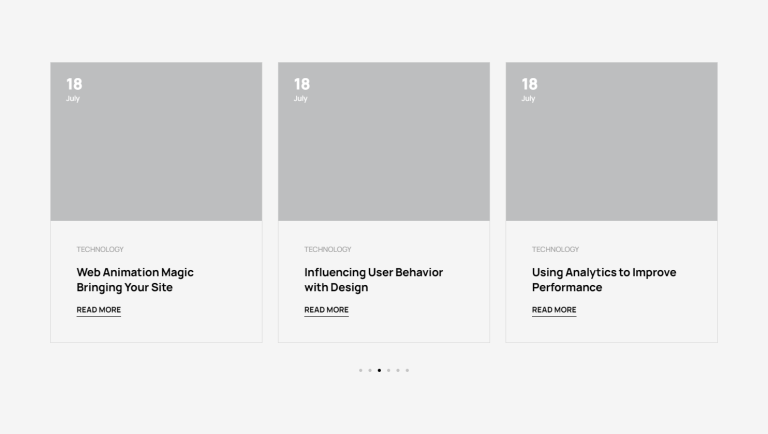This screenshot has height=434, width=768.
Task: Select the last carousel pagination dot
Action: click(407, 370)
